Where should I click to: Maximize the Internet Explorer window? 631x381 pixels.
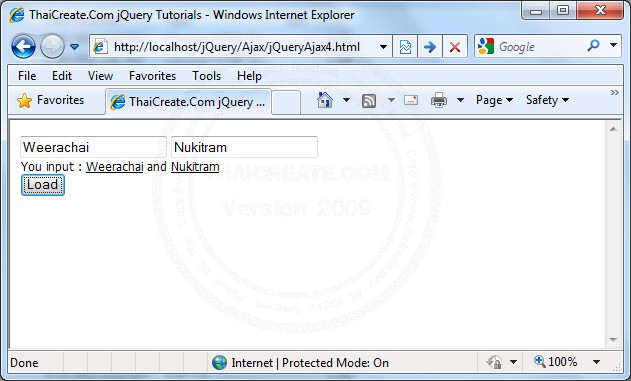tap(563, 11)
